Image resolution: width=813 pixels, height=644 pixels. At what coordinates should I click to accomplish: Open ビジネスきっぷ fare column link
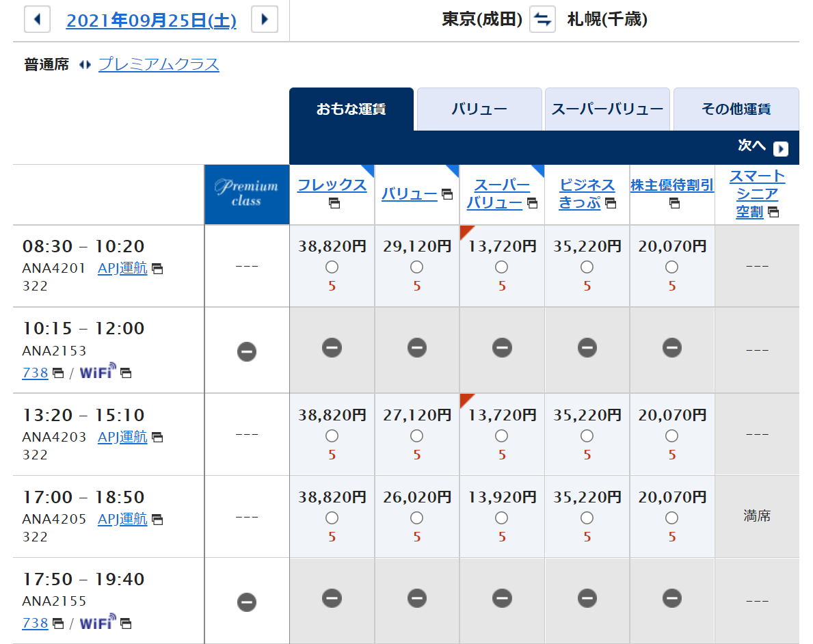587,193
